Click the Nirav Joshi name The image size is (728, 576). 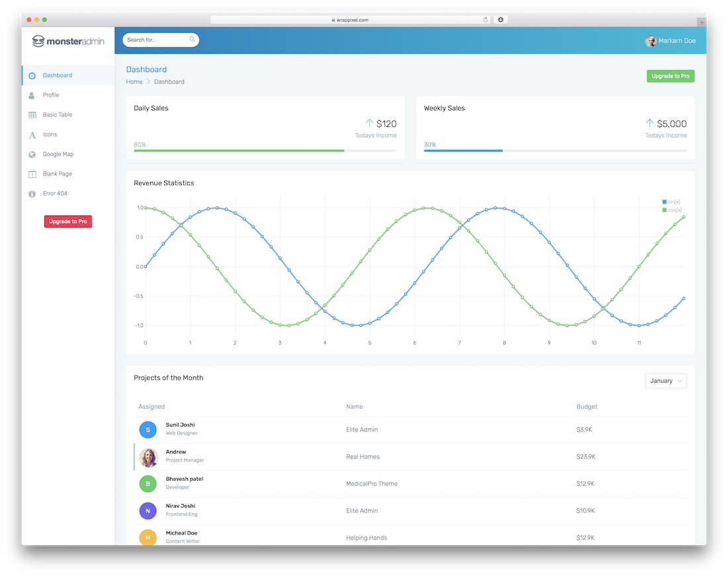(x=180, y=506)
